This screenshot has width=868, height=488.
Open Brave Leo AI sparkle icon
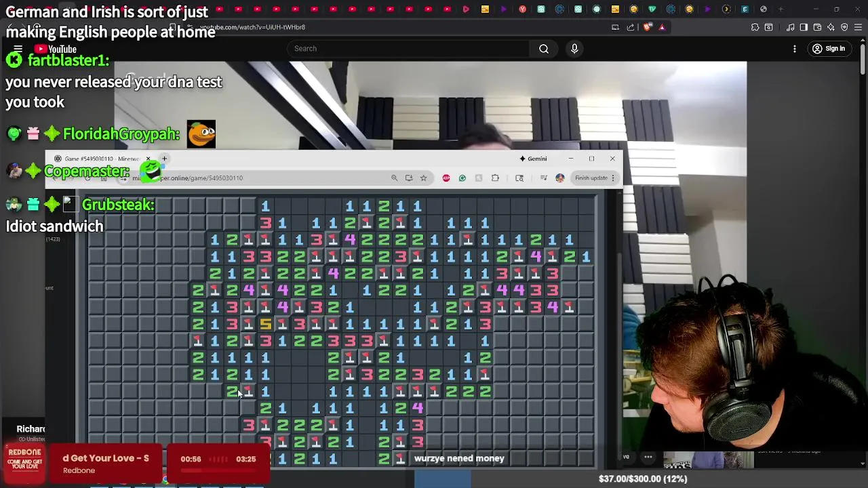(831, 27)
